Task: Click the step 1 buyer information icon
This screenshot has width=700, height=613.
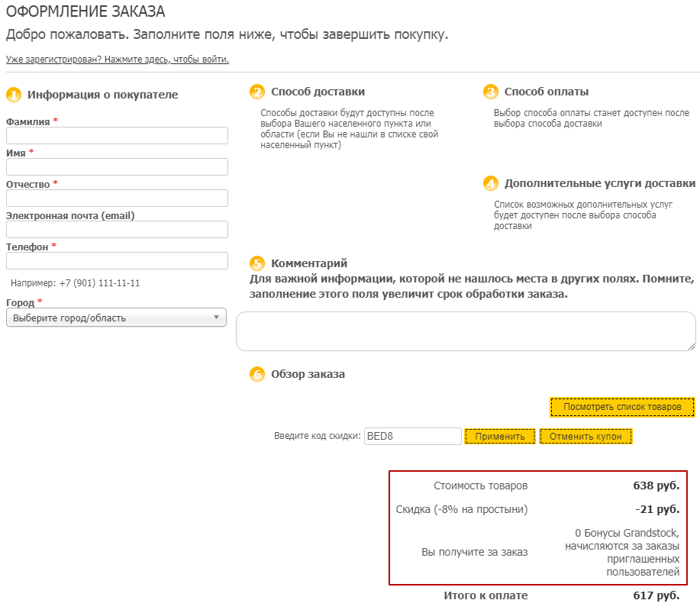Action: point(14,95)
